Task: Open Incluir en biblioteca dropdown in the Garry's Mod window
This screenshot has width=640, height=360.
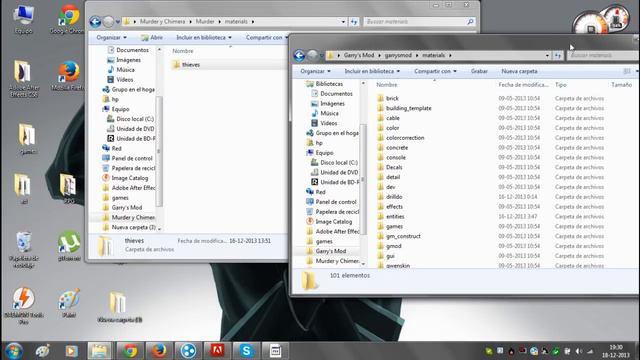Action: tap(372, 71)
